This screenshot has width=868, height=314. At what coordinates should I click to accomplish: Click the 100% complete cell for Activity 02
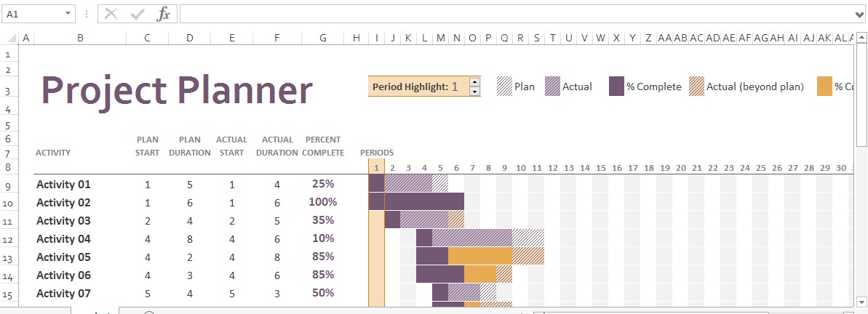(x=323, y=202)
